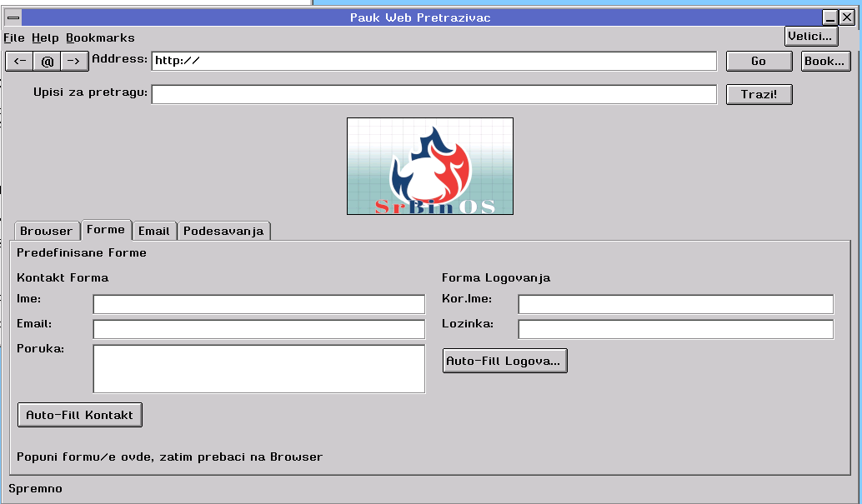862x504 pixels.
Task: Click the Poruka message text area
Action: point(258,368)
